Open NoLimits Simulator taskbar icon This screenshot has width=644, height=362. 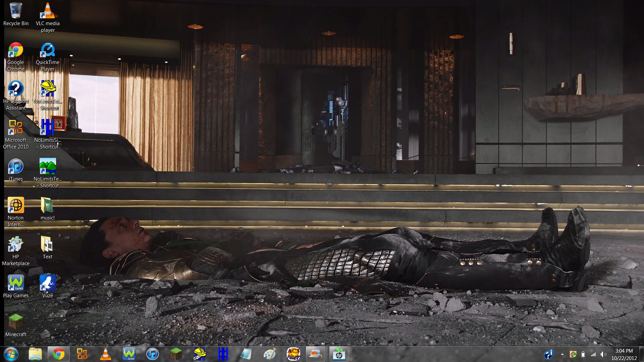223,354
